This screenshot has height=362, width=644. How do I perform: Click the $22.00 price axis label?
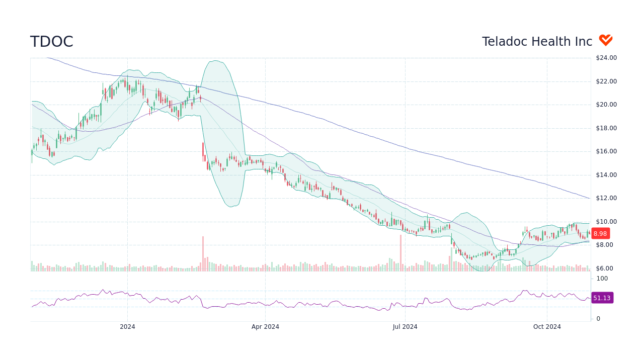606,81
